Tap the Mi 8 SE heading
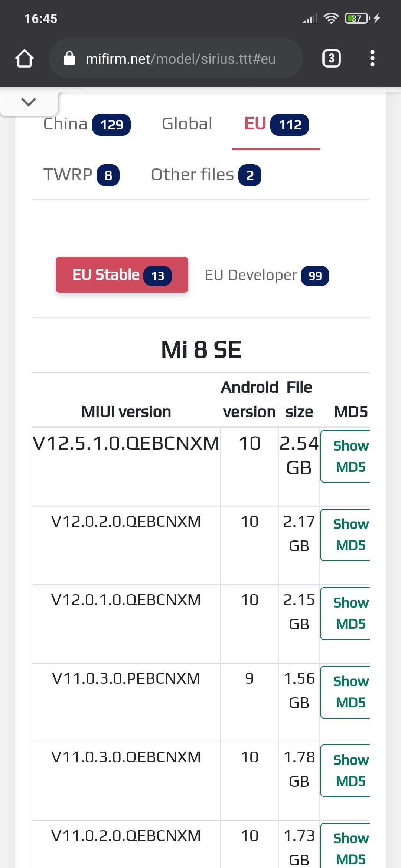 pos(201,349)
